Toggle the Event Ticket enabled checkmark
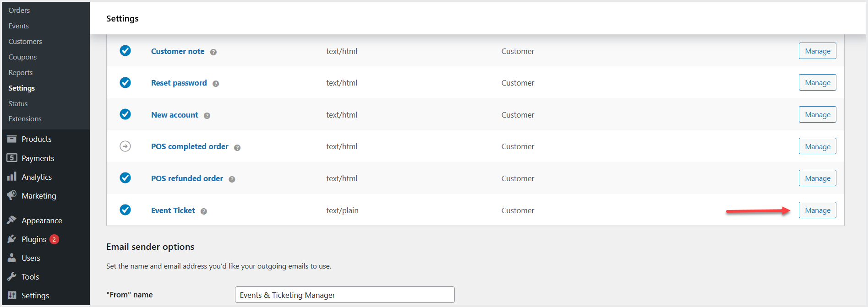 125,210
